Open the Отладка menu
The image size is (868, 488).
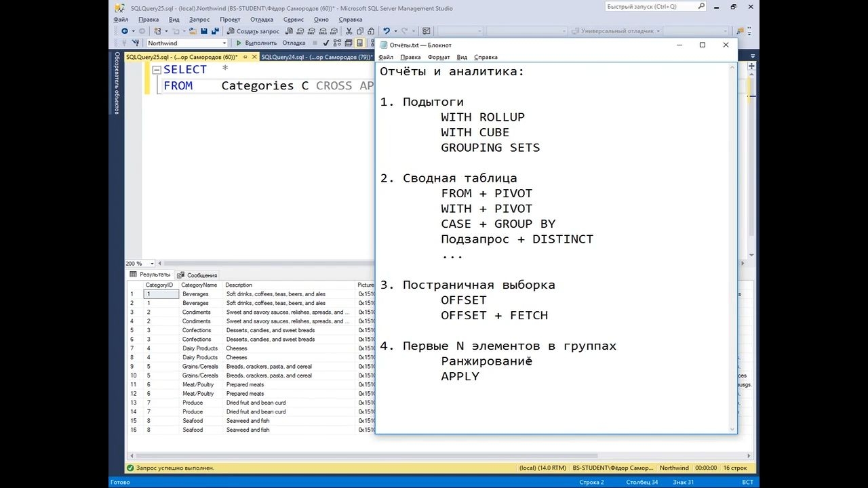coord(262,20)
